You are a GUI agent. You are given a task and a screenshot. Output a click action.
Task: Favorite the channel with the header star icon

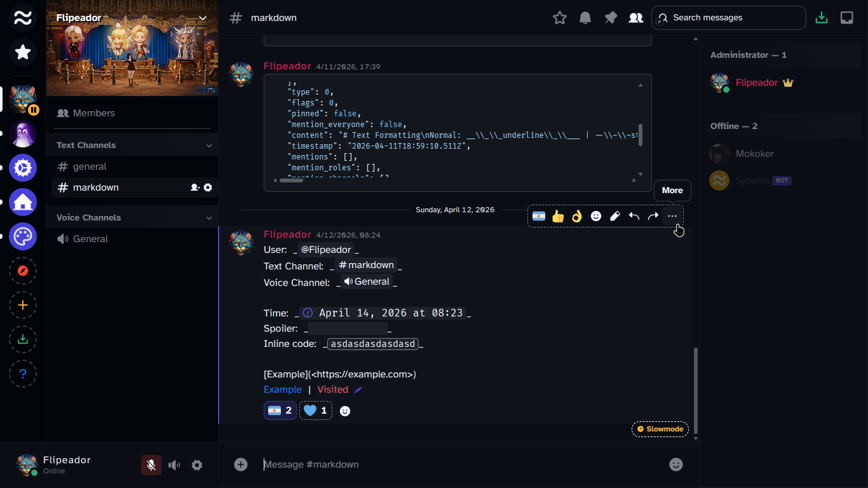(x=560, y=18)
